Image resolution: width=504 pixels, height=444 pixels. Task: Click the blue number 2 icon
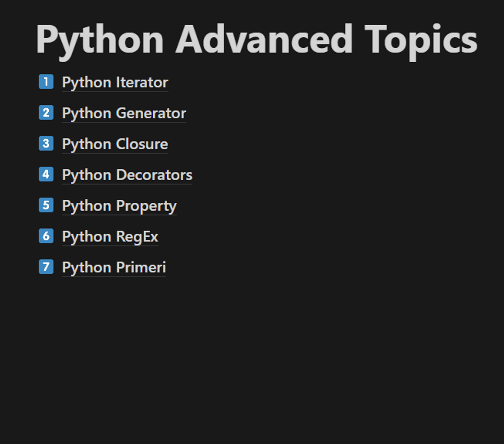point(46,113)
